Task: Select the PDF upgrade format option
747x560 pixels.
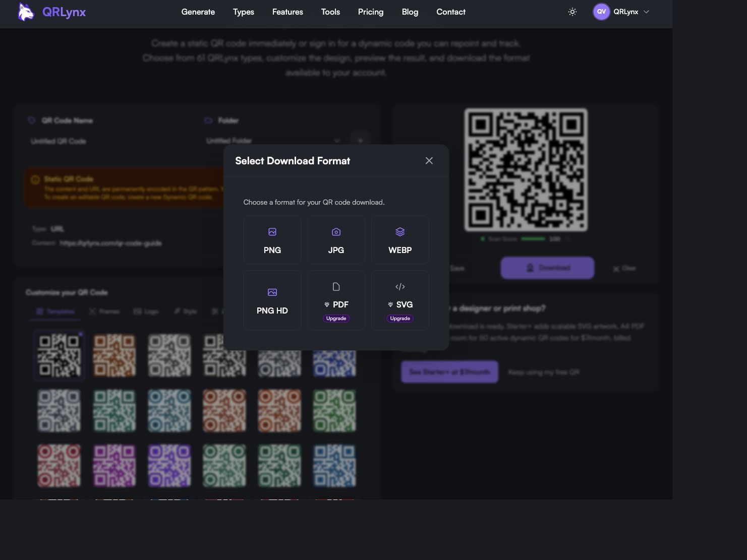Action: (x=336, y=300)
